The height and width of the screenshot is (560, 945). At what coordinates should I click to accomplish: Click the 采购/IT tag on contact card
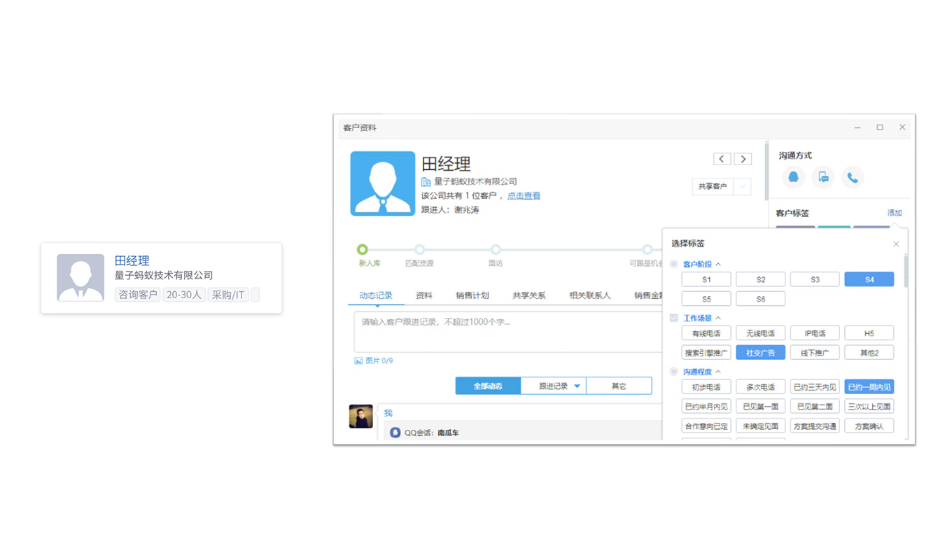click(228, 295)
